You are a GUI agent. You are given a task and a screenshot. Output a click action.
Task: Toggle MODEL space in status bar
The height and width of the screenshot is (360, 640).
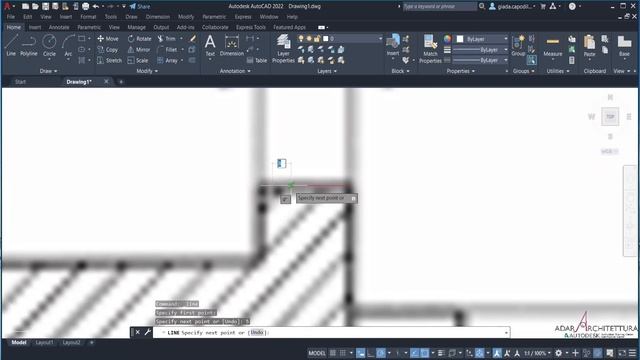point(317,353)
